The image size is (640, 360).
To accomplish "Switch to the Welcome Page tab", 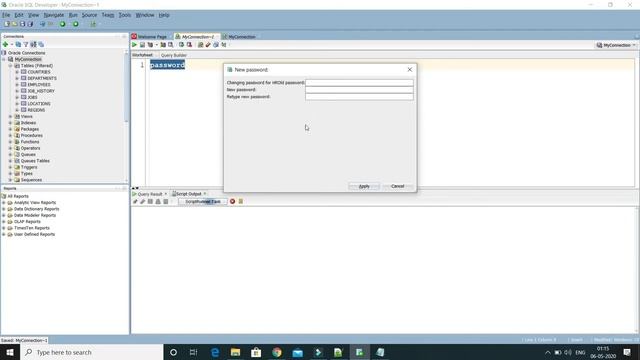I will pyautogui.click(x=151, y=37).
